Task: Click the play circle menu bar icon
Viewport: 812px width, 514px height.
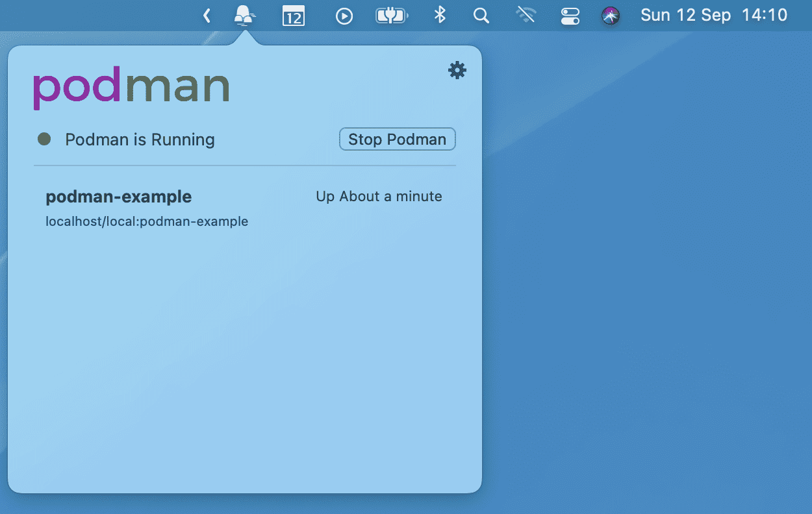Action: click(x=344, y=16)
